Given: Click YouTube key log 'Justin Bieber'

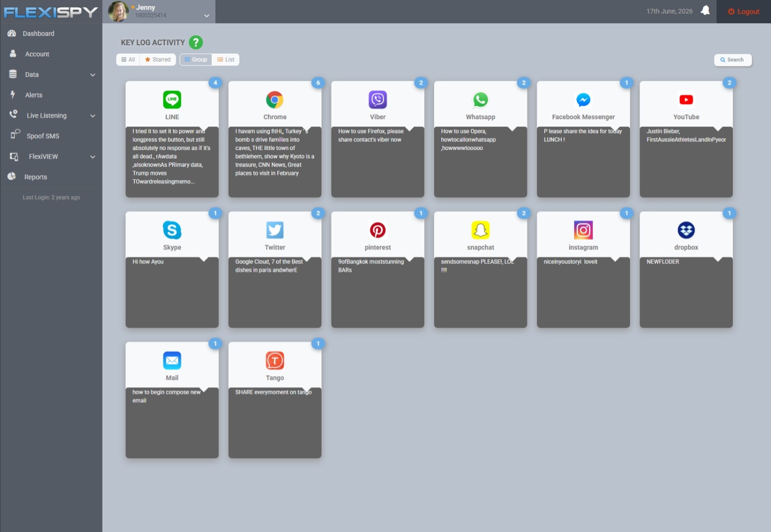Looking at the screenshot, I should click(686, 135).
